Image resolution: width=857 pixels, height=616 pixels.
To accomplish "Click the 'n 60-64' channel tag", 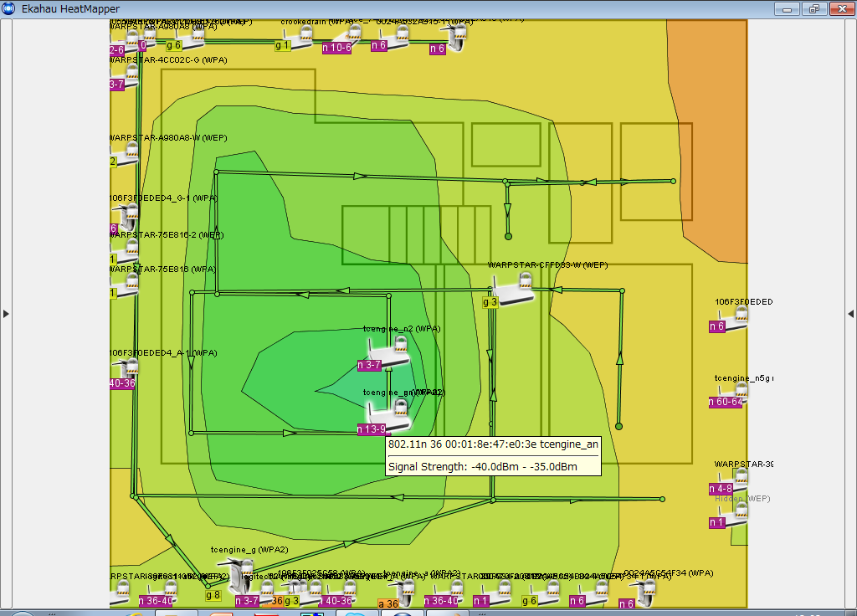I will (726, 403).
